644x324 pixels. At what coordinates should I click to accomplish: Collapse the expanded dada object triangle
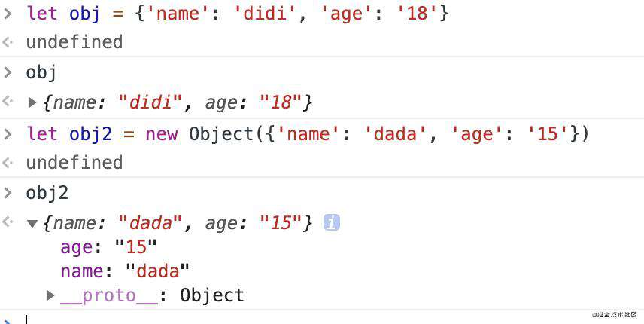tap(32, 224)
